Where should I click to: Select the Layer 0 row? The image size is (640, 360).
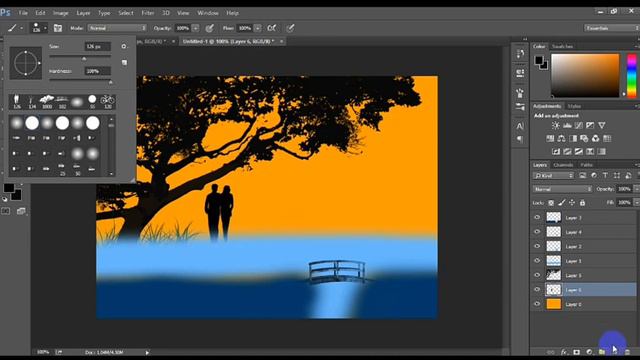point(583,304)
